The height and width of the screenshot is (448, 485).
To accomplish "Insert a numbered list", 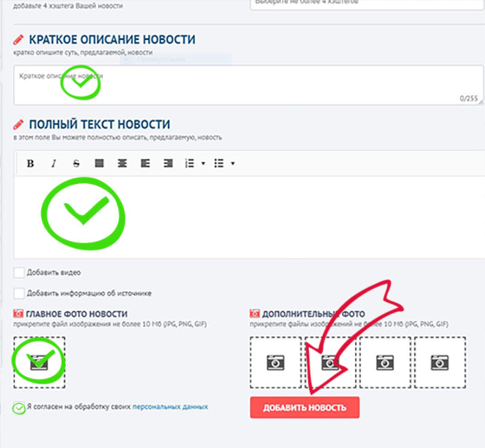I will coord(190,163).
